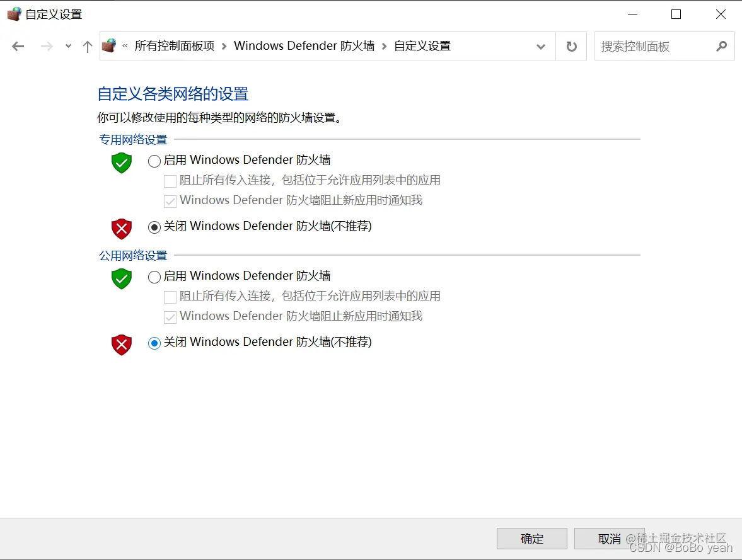Close the 自定义设置 window
The height and width of the screenshot is (560, 742).
tap(721, 14)
